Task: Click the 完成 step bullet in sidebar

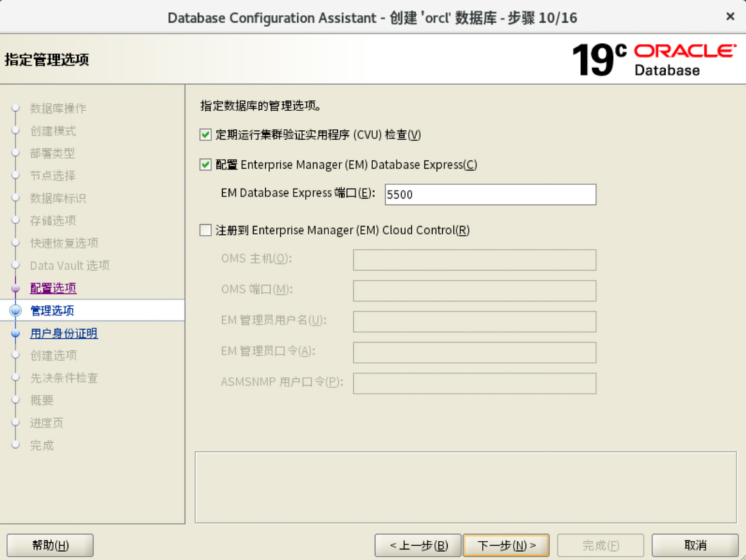Action: click(16, 446)
